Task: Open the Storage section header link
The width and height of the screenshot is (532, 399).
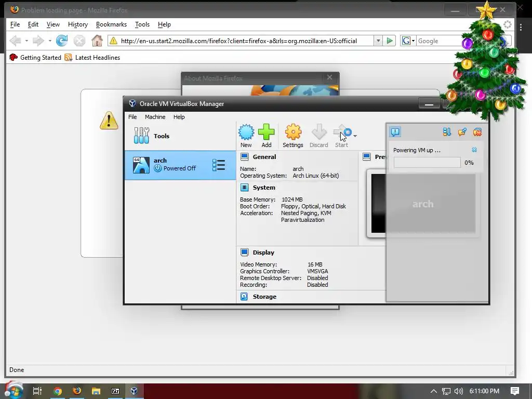Action: click(x=264, y=297)
